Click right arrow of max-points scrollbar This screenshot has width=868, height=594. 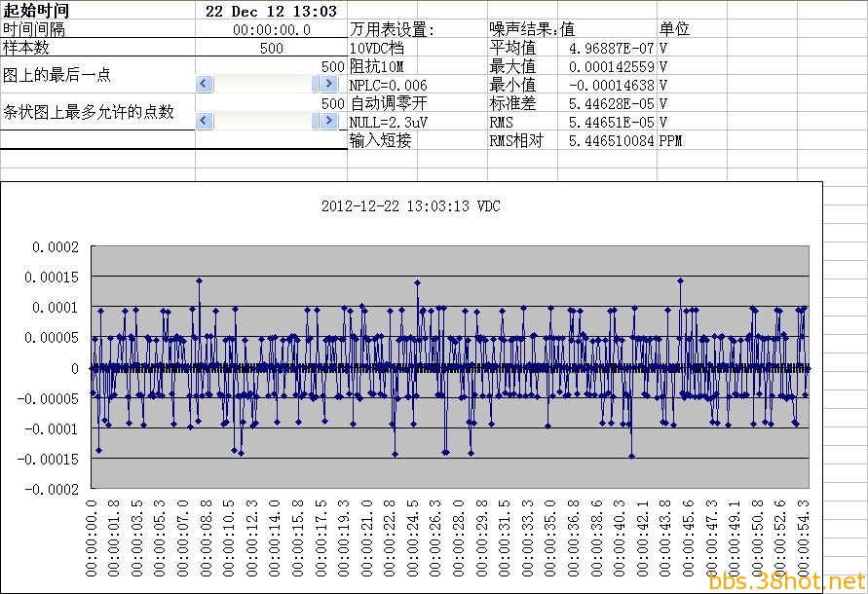329,121
